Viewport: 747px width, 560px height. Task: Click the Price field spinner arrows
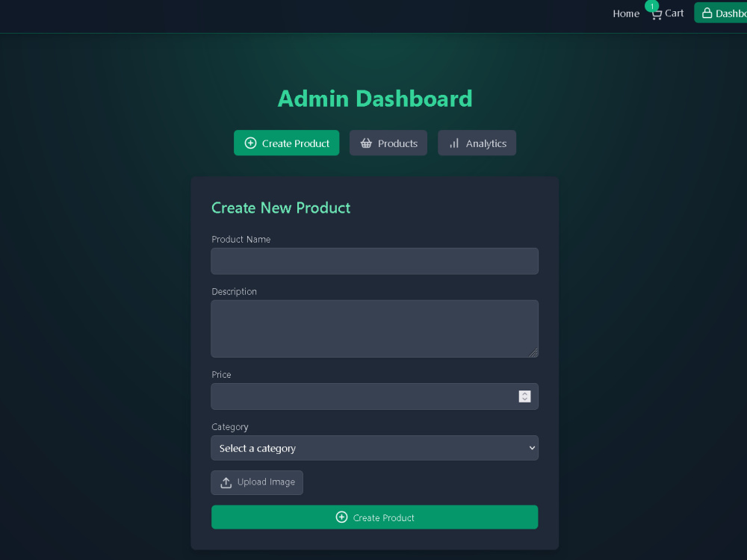(524, 396)
